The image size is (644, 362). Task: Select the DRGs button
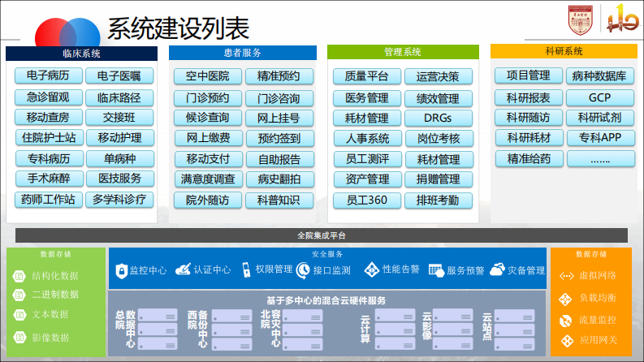[x=438, y=119]
